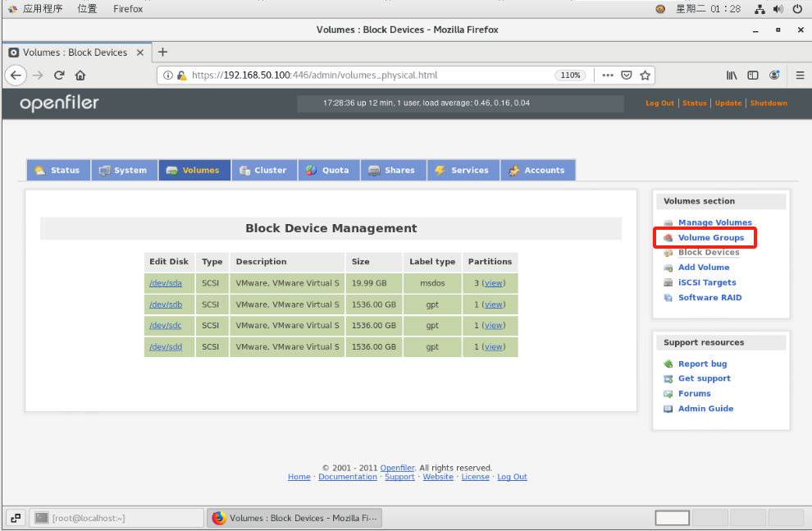This screenshot has width=812, height=531.
Task: Save page to Pocket icon
Action: [626, 76]
